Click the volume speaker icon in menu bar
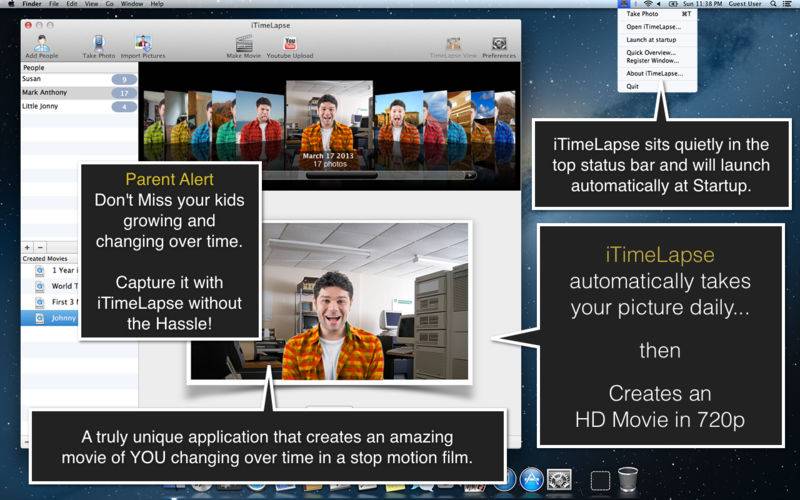 (x=659, y=4)
